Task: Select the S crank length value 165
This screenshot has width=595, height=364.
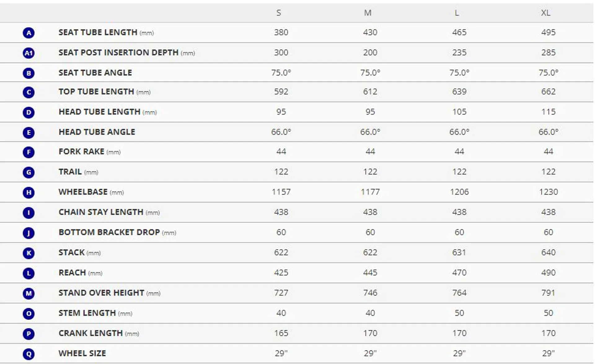Action: click(x=281, y=333)
